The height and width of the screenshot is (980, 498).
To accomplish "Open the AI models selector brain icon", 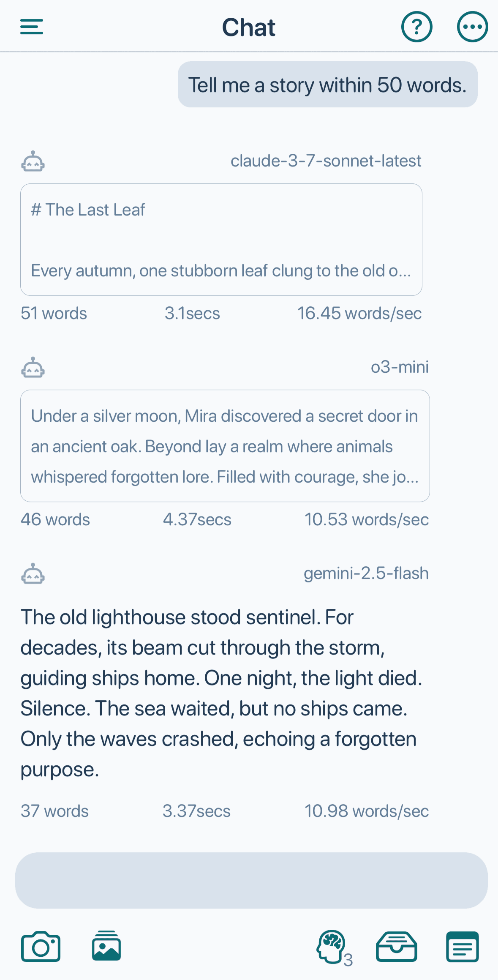I will [335, 947].
